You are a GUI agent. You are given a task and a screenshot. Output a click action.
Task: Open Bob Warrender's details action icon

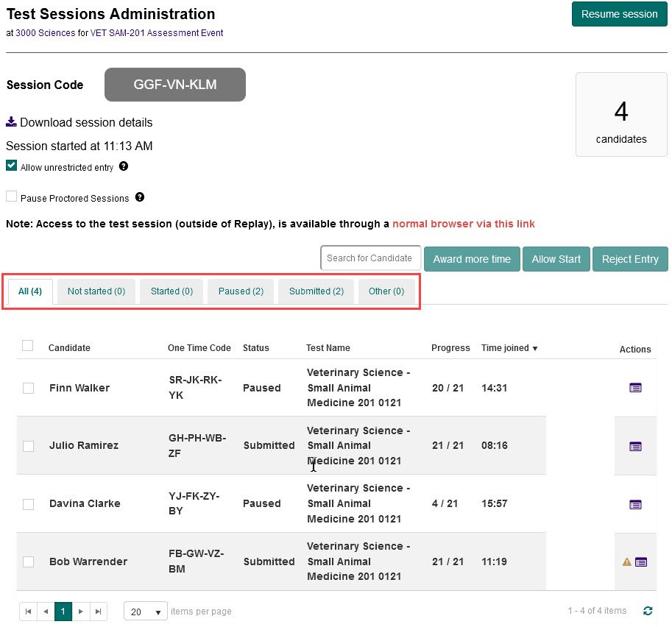click(x=640, y=562)
